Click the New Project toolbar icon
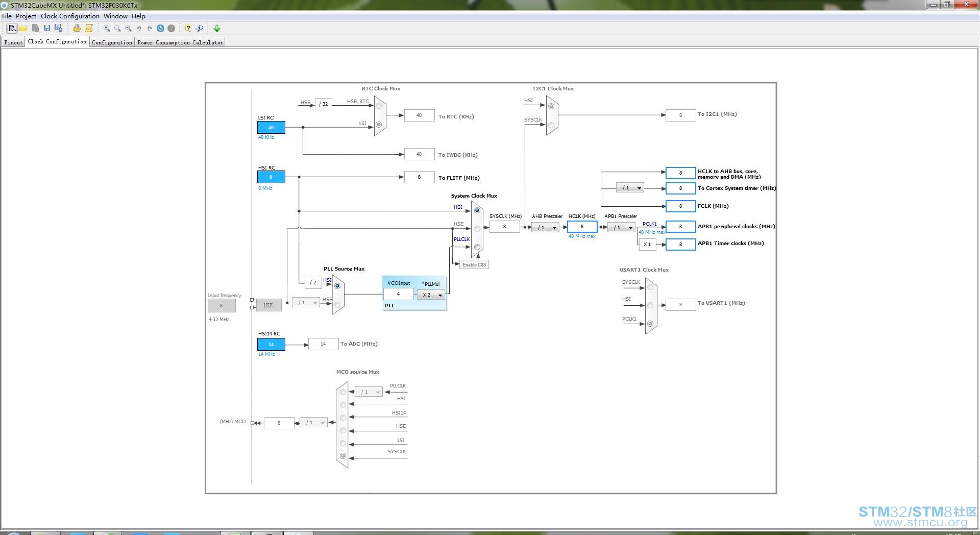980x535 pixels. pyautogui.click(x=12, y=28)
